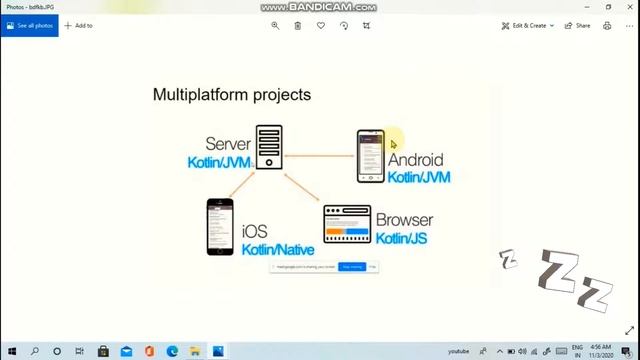Click the iOS label in the diagram
The image size is (640, 360).
[x=254, y=231]
